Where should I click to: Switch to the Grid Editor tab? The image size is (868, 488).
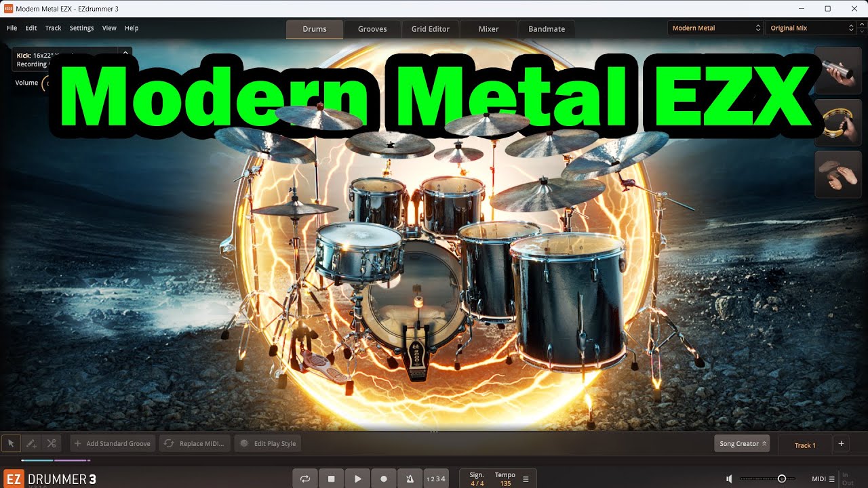click(x=431, y=29)
